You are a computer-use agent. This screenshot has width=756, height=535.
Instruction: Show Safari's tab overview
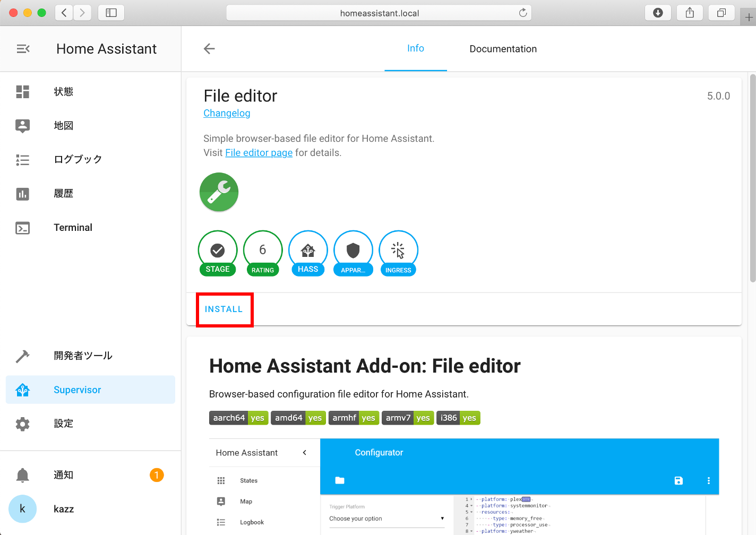[721, 13]
